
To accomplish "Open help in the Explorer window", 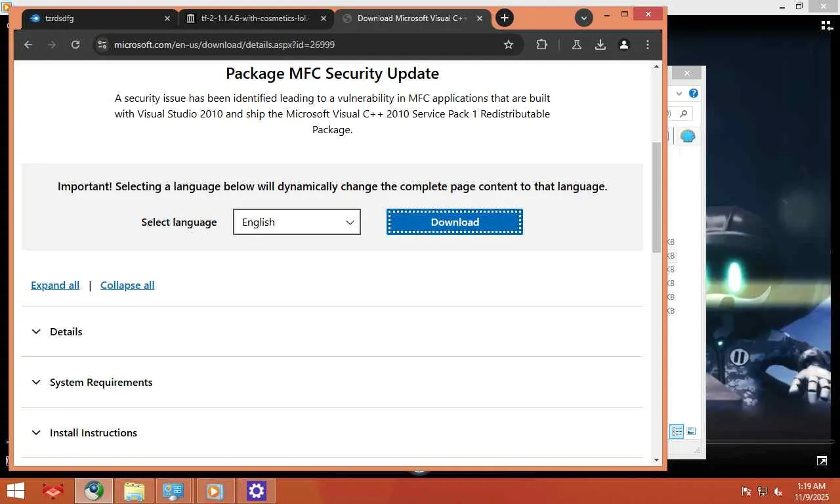I will click(694, 93).
